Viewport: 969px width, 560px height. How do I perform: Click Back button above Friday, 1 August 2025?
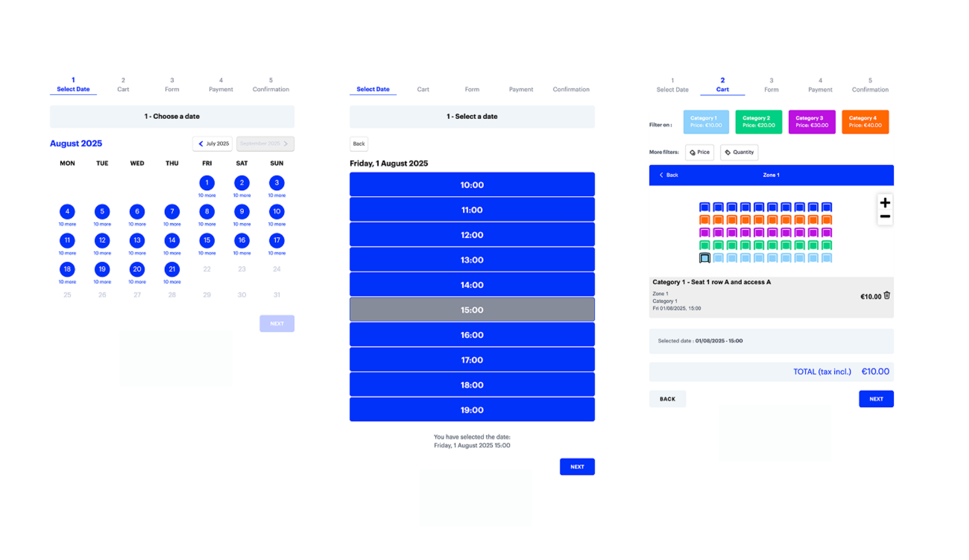click(359, 144)
